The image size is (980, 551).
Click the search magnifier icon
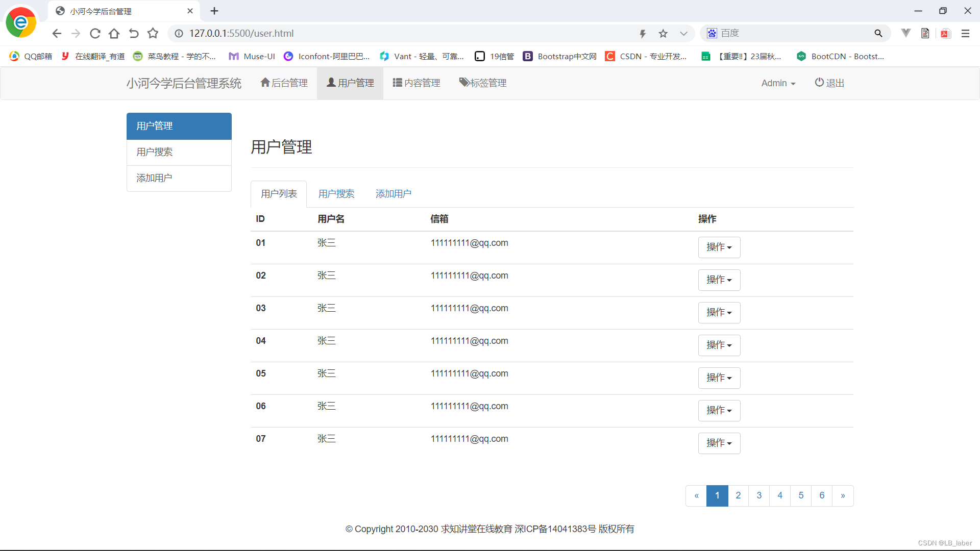click(878, 33)
